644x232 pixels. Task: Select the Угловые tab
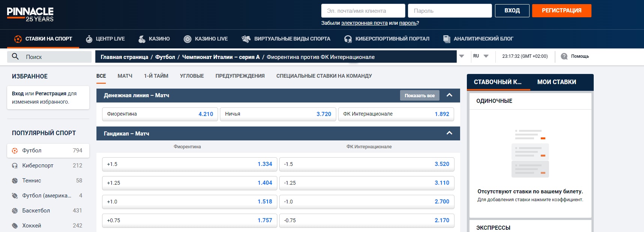[x=192, y=76]
